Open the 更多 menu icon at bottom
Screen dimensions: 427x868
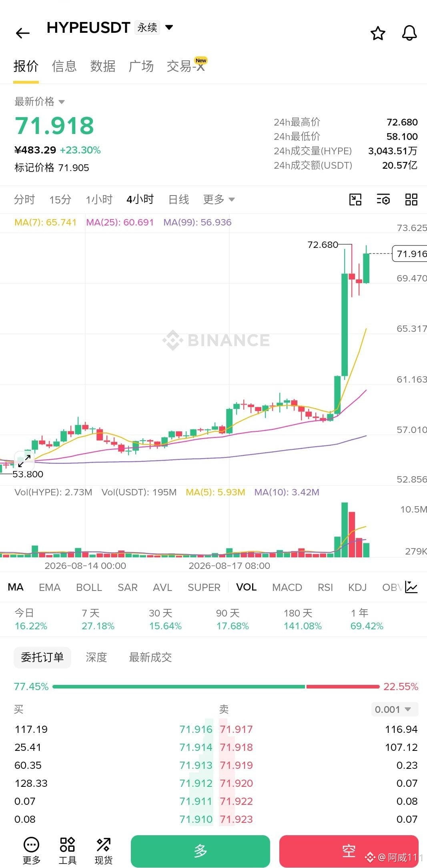(32, 851)
